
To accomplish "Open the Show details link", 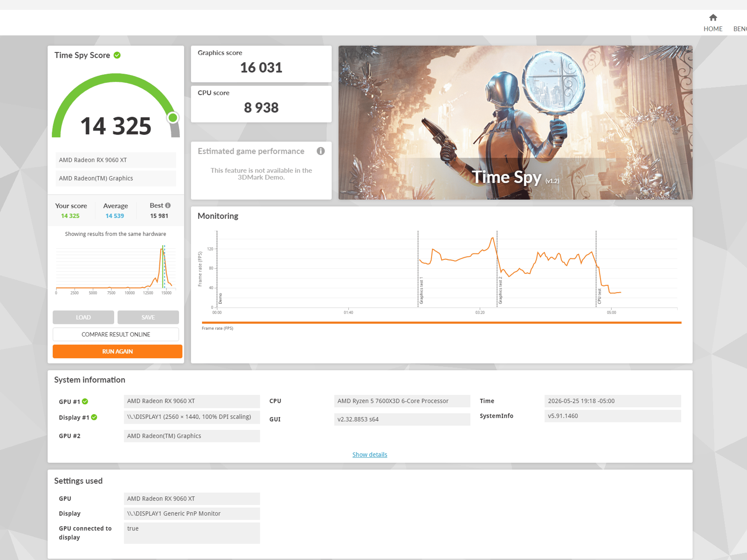I will point(369,455).
